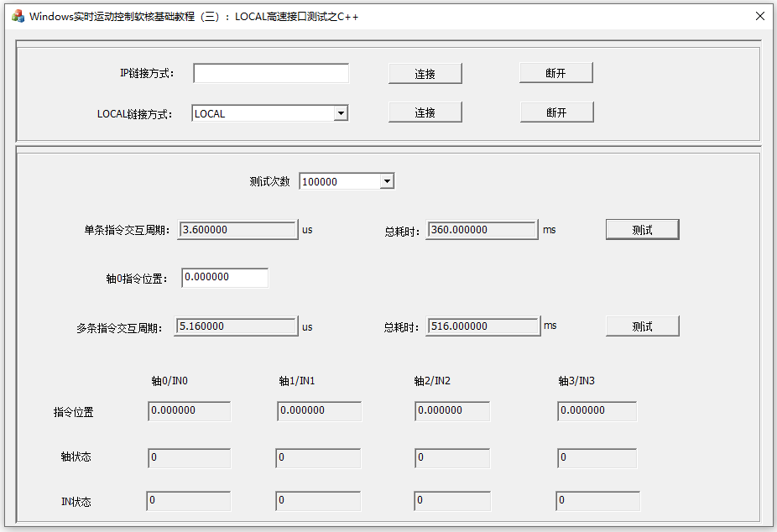Select the multi-command cycle field showing 5.160000
This screenshot has height=532, width=777.
(236, 326)
